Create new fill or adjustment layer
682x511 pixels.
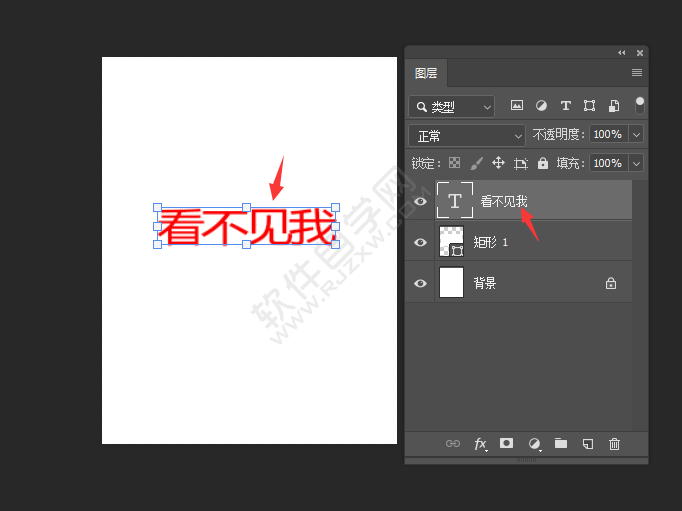tap(535, 444)
